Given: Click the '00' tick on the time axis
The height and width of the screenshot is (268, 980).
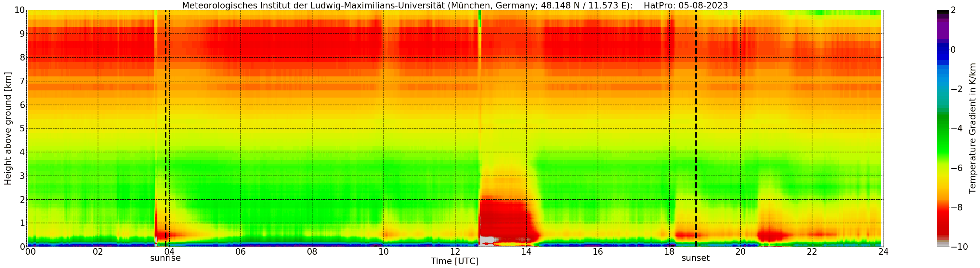Looking at the screenshot, I should pyautogui.click(x=31, y=252).
